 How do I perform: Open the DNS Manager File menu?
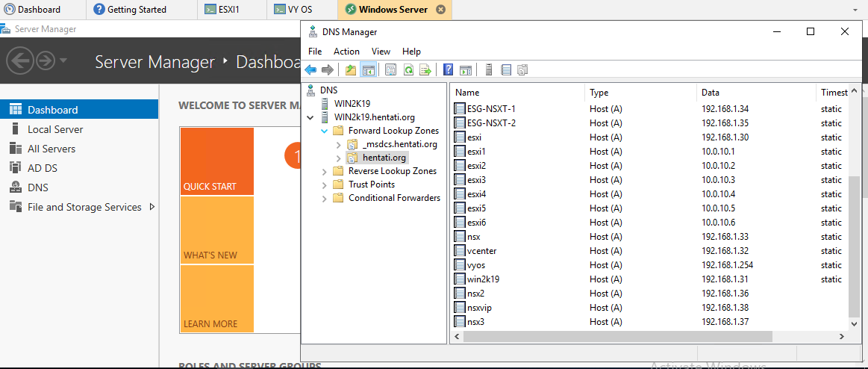point(315,51)
